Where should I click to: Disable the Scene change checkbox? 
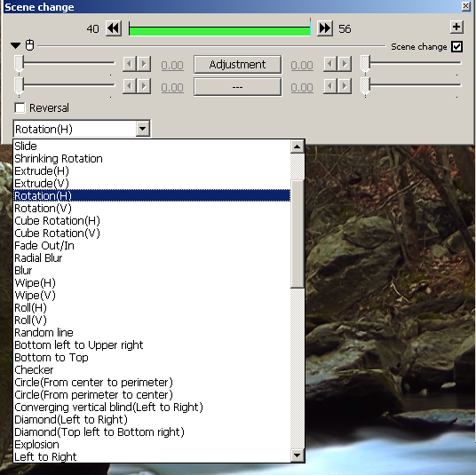[x=456, y=47]
